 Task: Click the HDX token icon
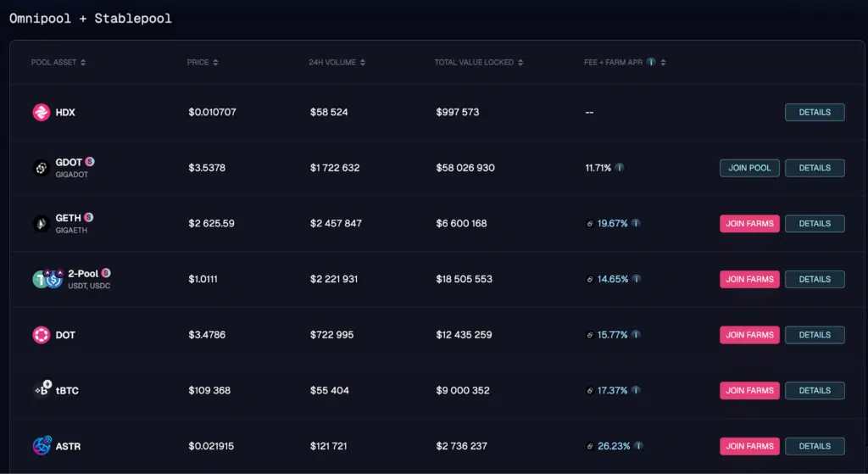pos(42,112)
